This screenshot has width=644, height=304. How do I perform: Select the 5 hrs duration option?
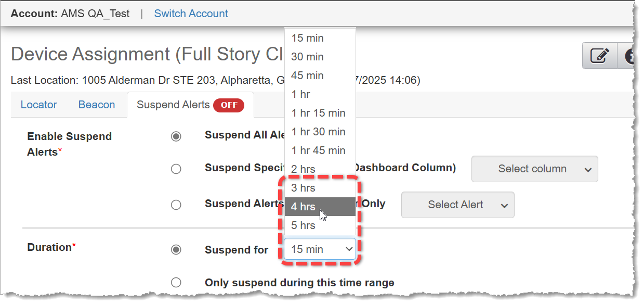pos(320,225)
